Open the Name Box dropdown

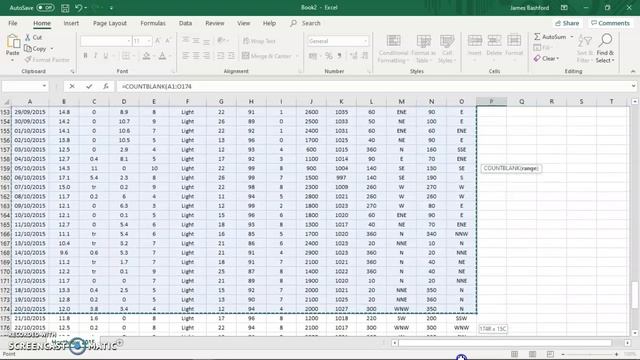pyautogui.click(x=44, y=86)
